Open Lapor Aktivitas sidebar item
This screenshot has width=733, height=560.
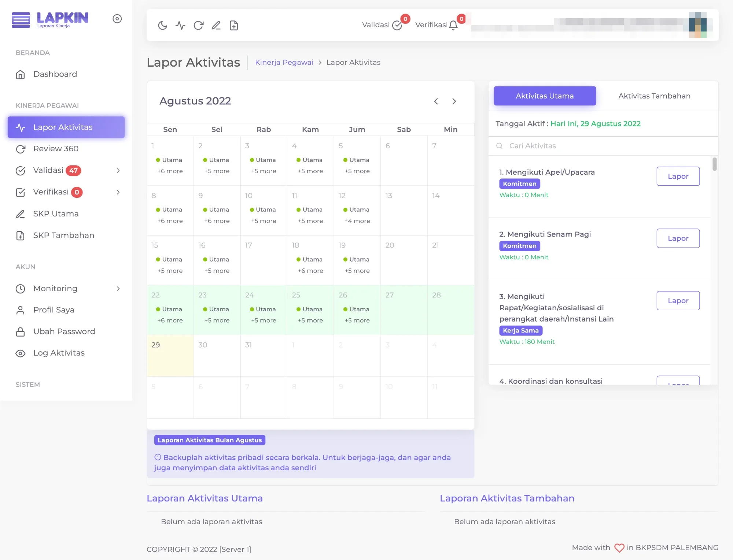(x=66, y=127)
